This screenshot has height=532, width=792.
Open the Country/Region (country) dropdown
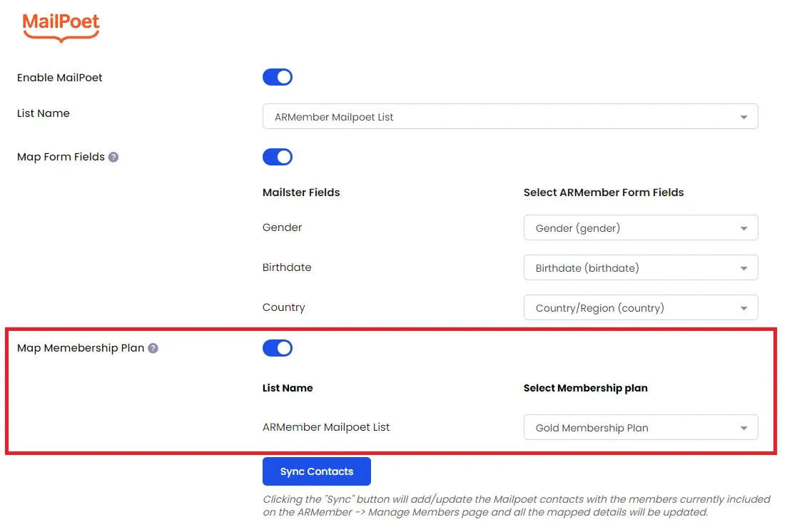coord(641,307)
